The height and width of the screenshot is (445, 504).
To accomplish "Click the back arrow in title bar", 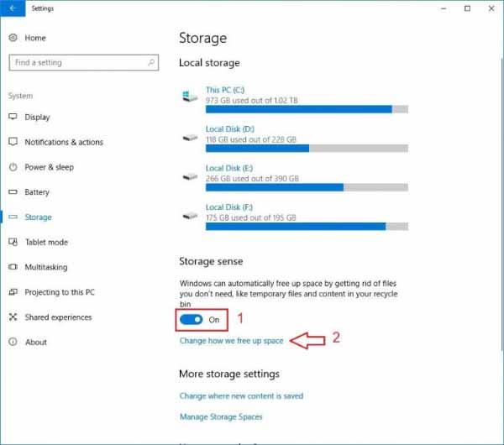I will click(13, 8).
